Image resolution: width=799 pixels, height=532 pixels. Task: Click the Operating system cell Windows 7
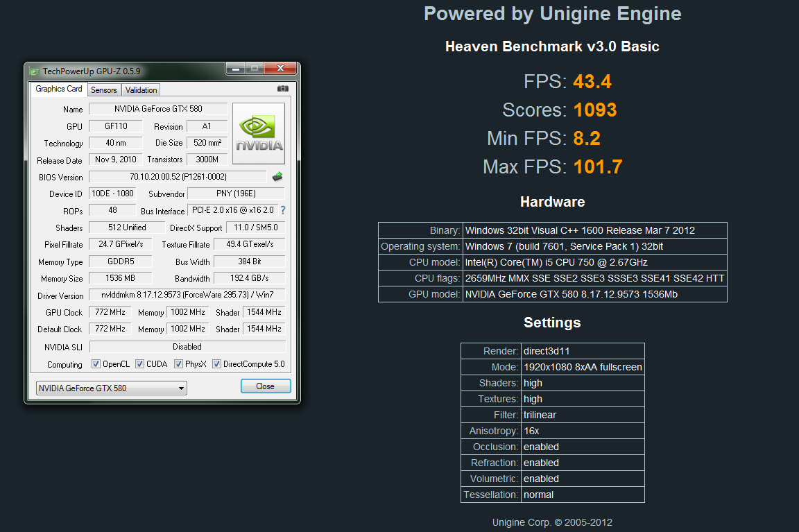594,247
